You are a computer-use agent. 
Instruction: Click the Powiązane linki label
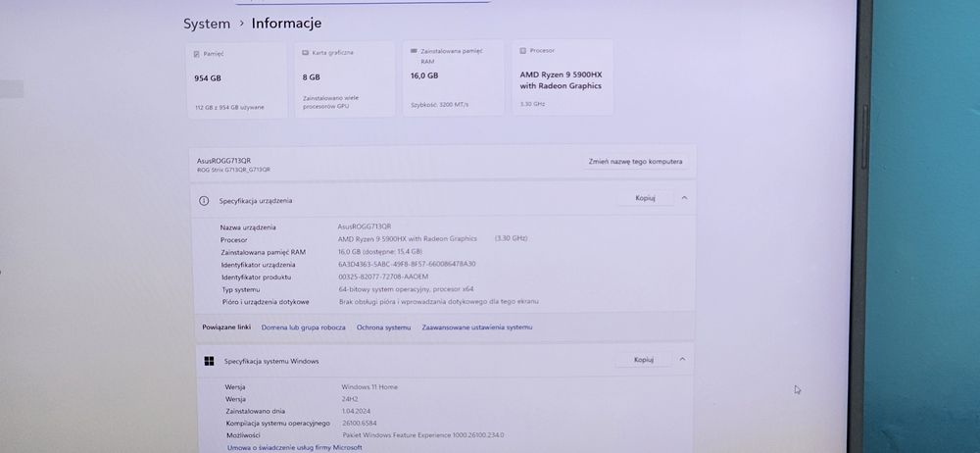[x=226, y=327]
